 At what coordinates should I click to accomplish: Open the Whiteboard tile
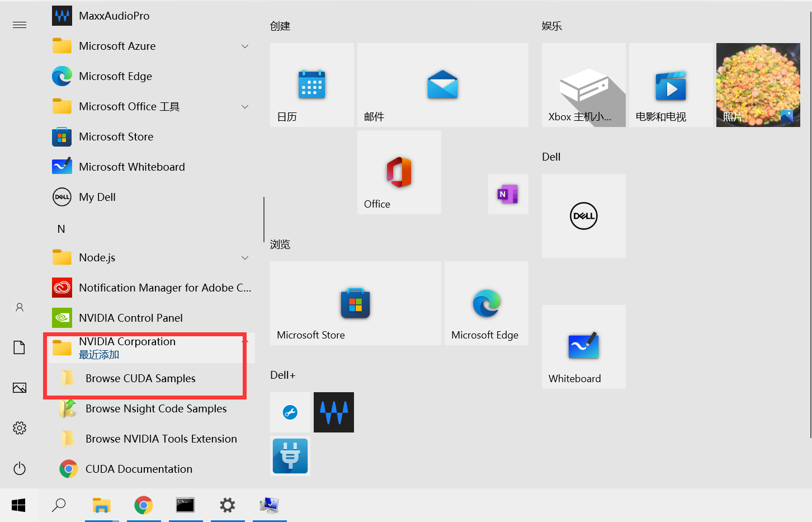pyautogui.click(x=584, y=347)
